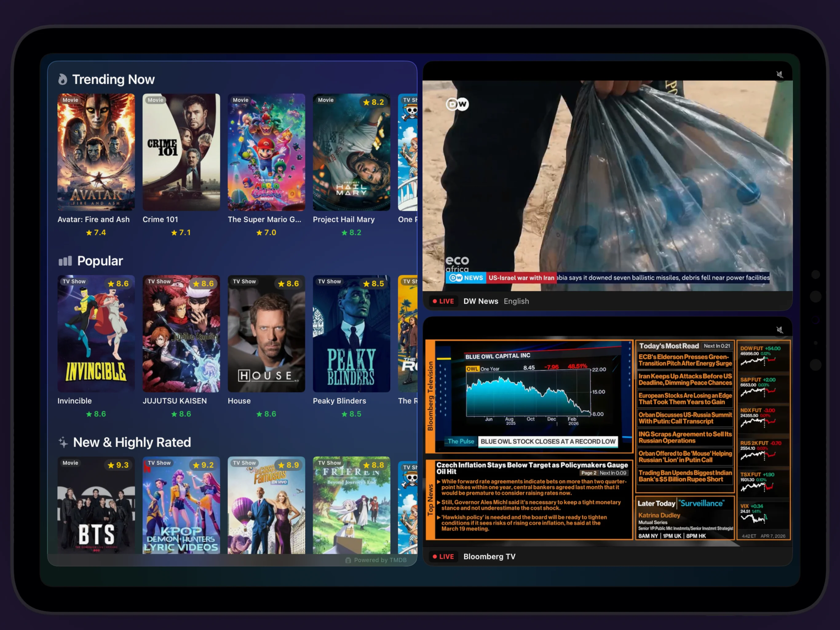Click the 'Crime 101' title text

click(160, 219)
